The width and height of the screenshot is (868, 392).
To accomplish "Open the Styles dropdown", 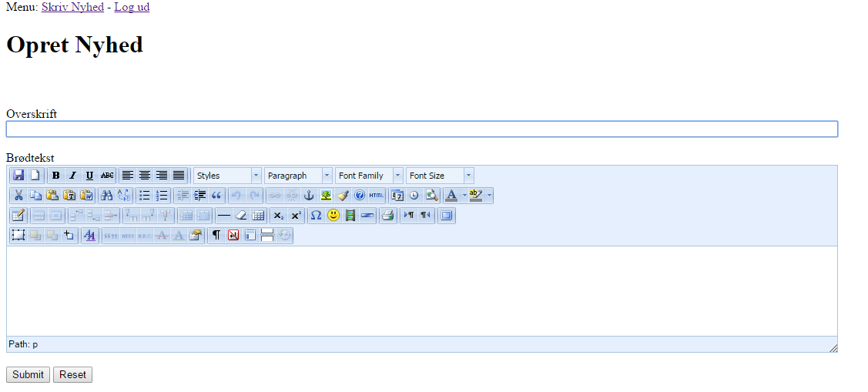I will pyautogui.click(x=227, y=176).
